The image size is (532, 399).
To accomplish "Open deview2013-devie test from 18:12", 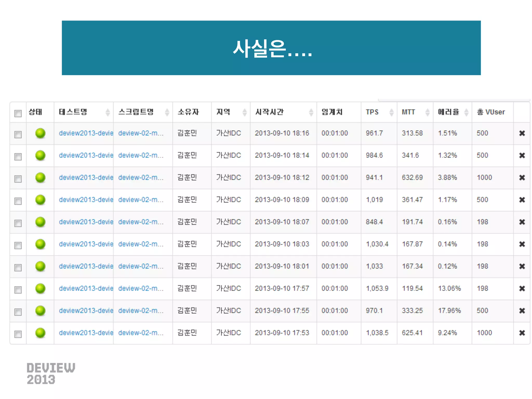I will point(86,178).
